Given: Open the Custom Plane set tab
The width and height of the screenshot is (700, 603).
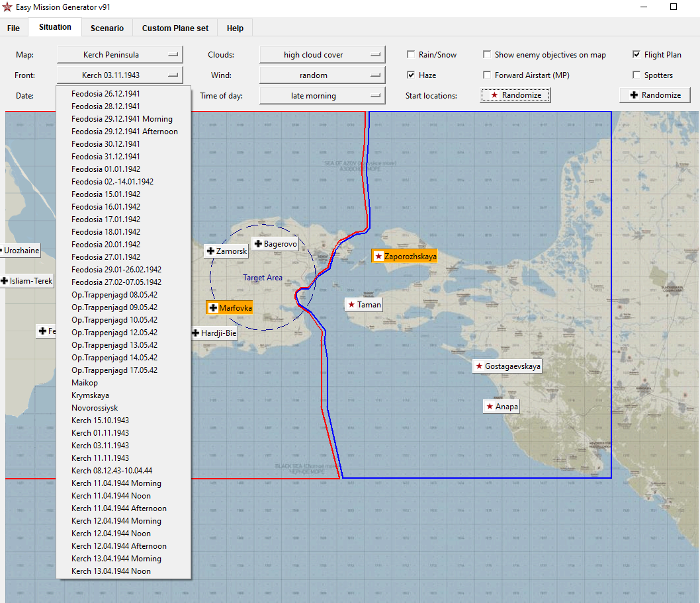Looking at the screenshot, I should [x=175, y=28].
